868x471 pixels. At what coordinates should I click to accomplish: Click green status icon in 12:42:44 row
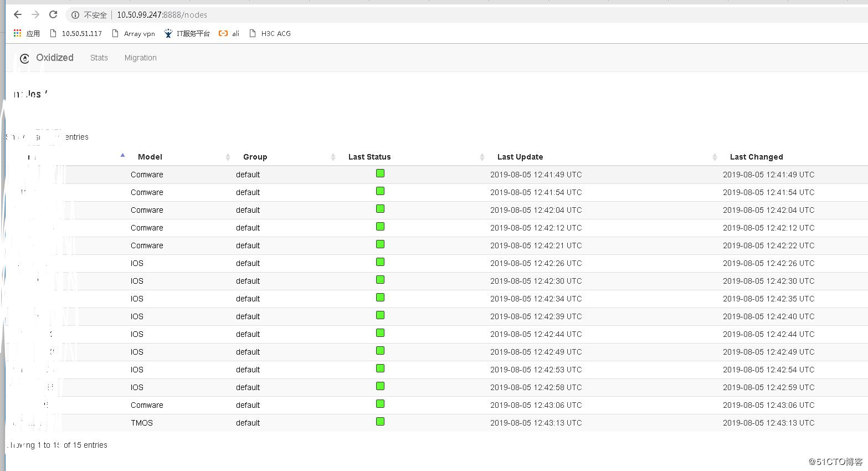380,333
